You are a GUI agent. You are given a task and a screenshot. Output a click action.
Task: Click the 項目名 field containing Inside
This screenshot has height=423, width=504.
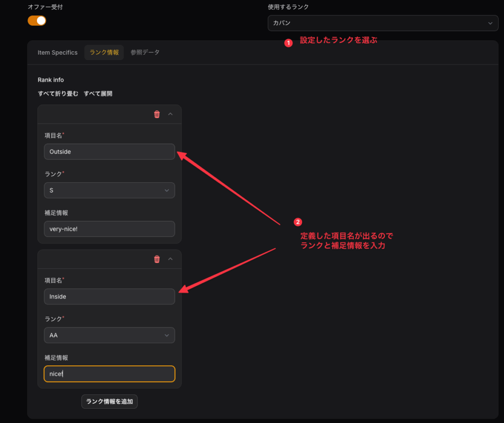(109, 296)
